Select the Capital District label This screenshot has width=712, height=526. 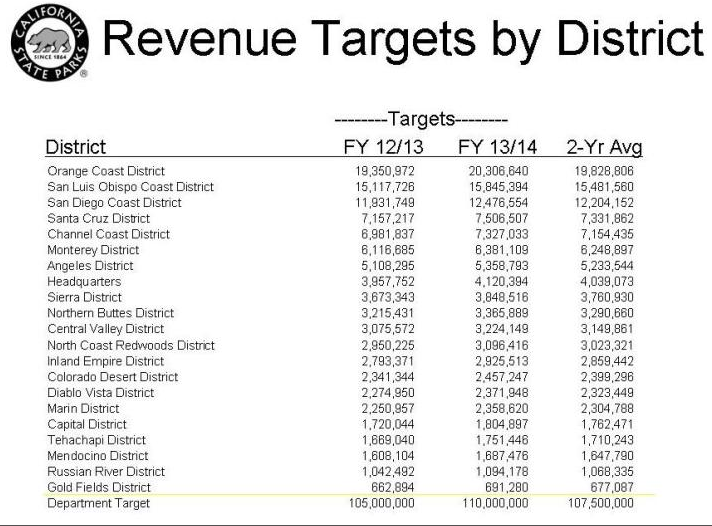[x=87, y=424]
